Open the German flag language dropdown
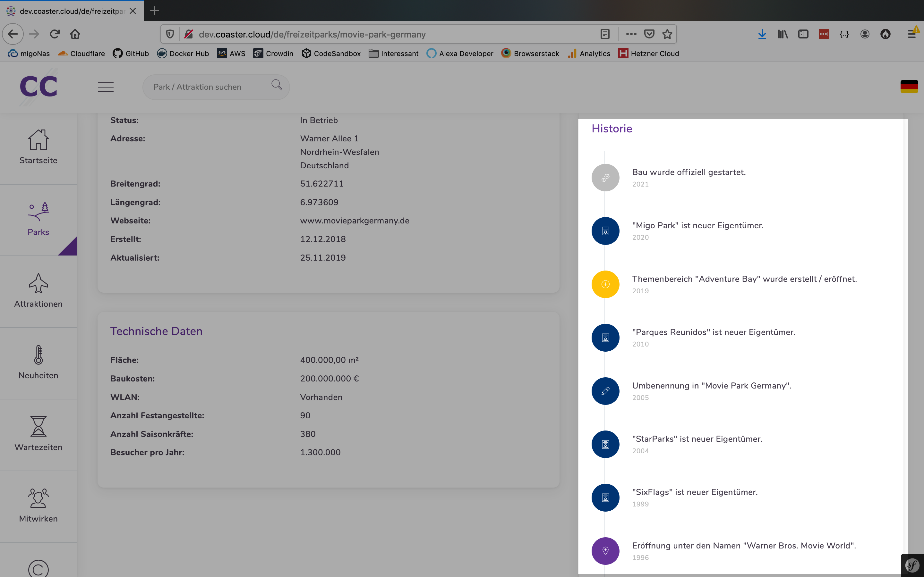 (909, 87)
